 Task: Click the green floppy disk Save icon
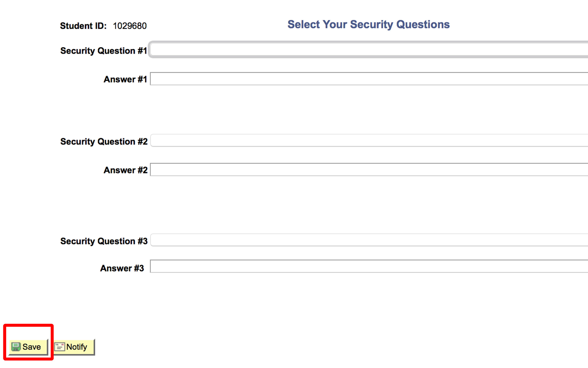point(16,347)
